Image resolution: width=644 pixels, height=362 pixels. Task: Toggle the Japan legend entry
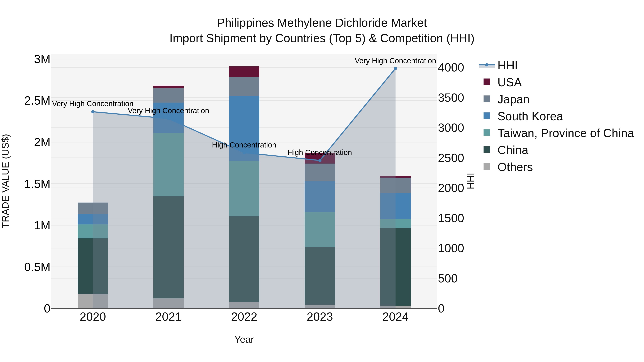(x=506, y=99)
